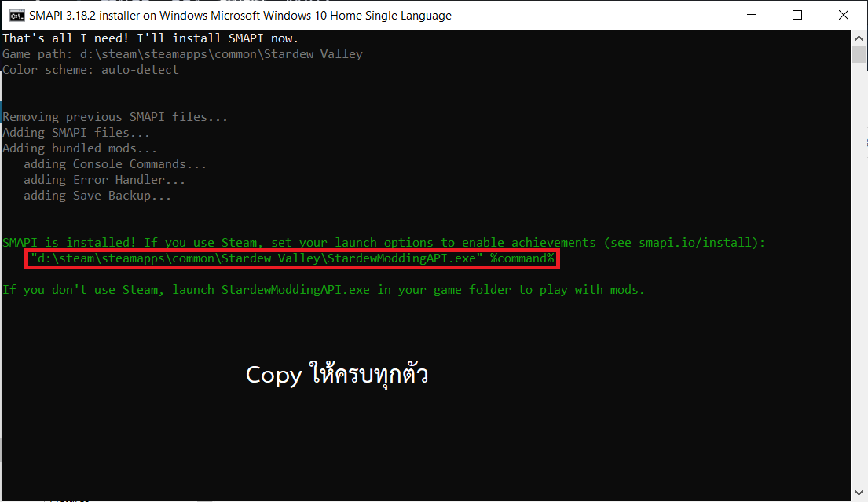Click the Game path line
868x502 pixels.
pyautogui.click(x=183, y=54)
